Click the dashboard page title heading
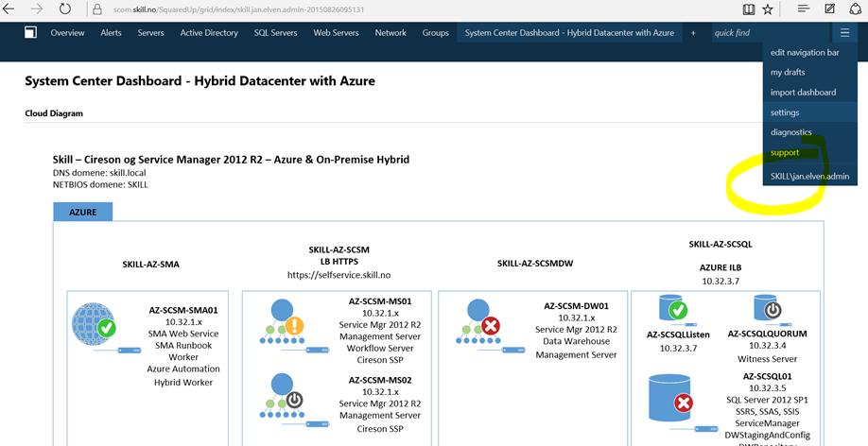The width and height of the screenshot is (868, 446). click(x=200, y=80)
